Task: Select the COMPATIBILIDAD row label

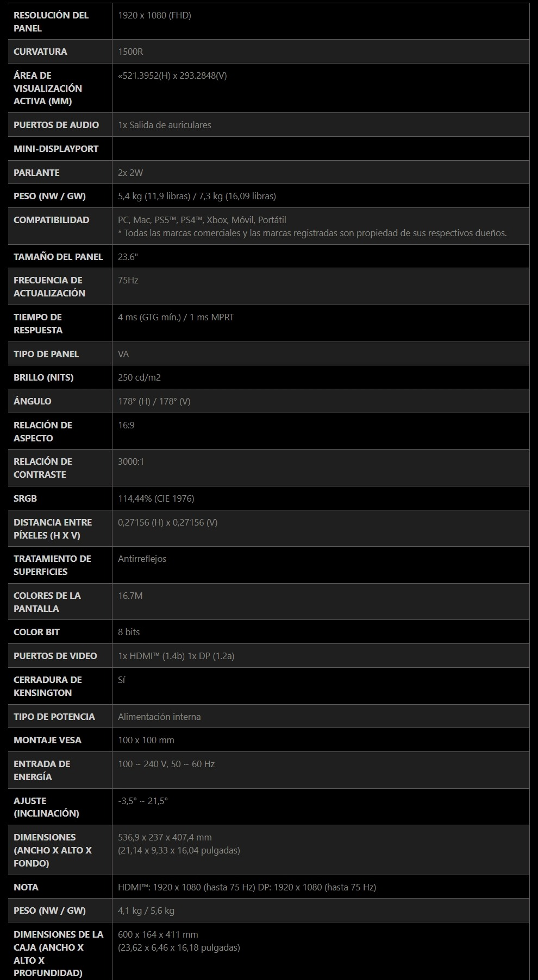Action: pos(51,220)
